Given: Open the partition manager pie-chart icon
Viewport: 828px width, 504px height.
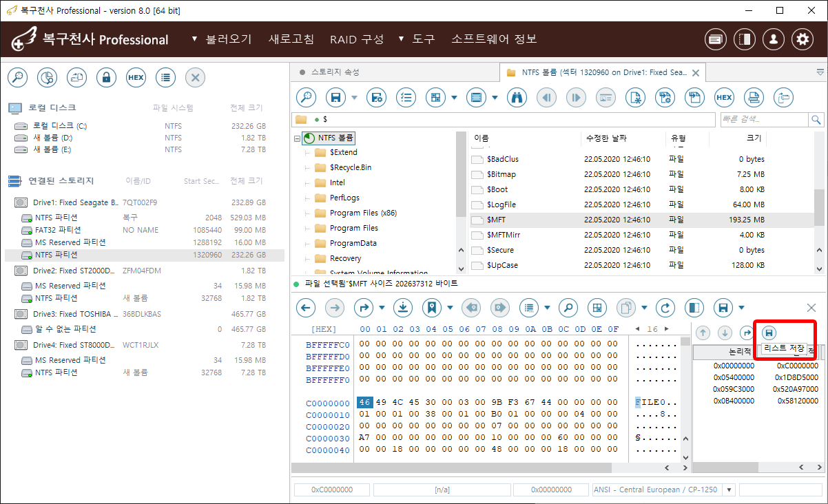Looking at the screenshot, I should pyautogui.click(x=47, y=77).
